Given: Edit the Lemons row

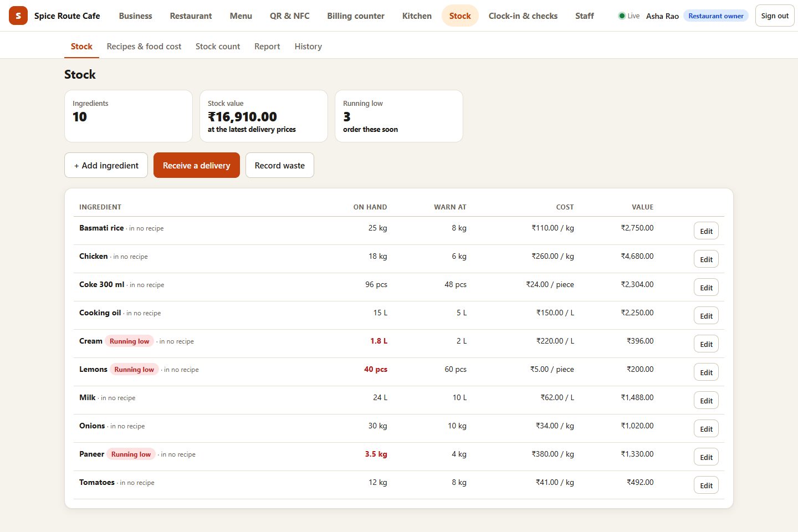Looking at the screenshot, I should [706, 372].
